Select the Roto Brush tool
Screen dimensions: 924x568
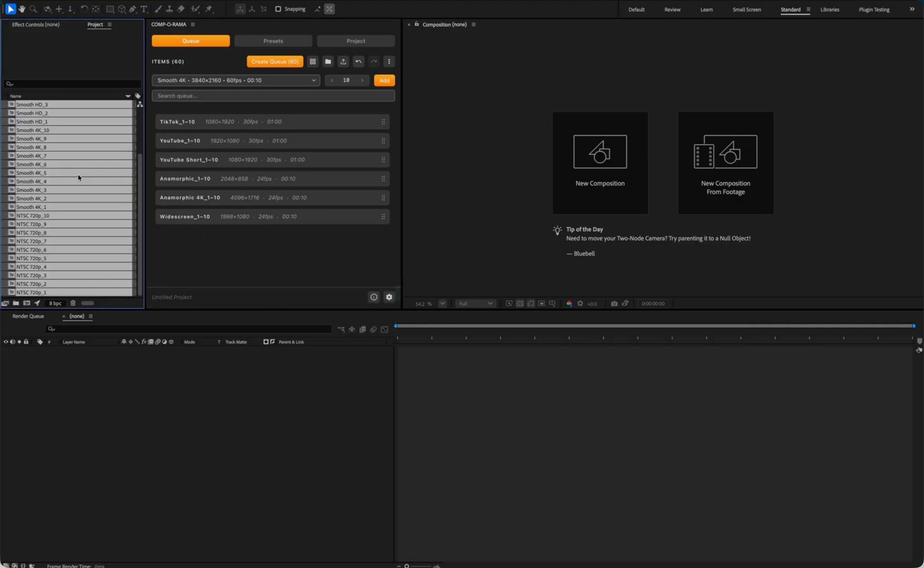(x=195, y=9)
